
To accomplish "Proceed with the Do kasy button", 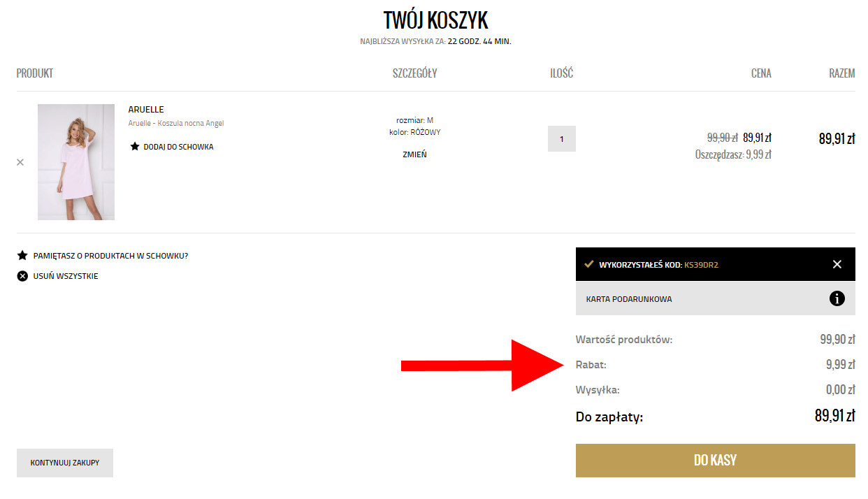I will point(716,461).
